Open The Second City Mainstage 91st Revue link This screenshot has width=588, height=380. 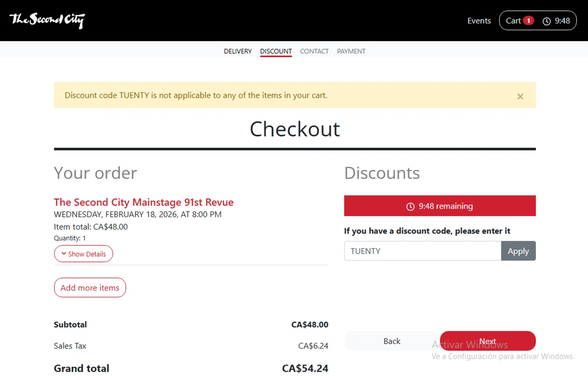pyautogui.click(x=143, y=202)
